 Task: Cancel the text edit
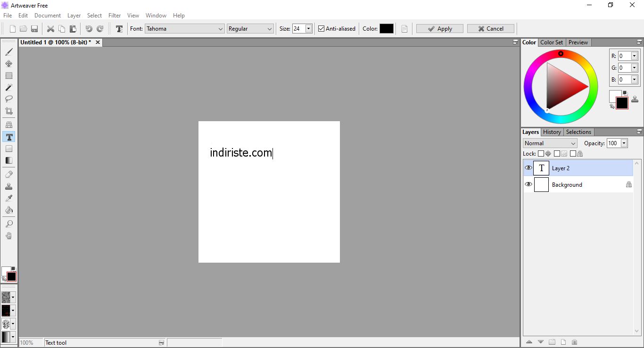click(x=491, y=29)
